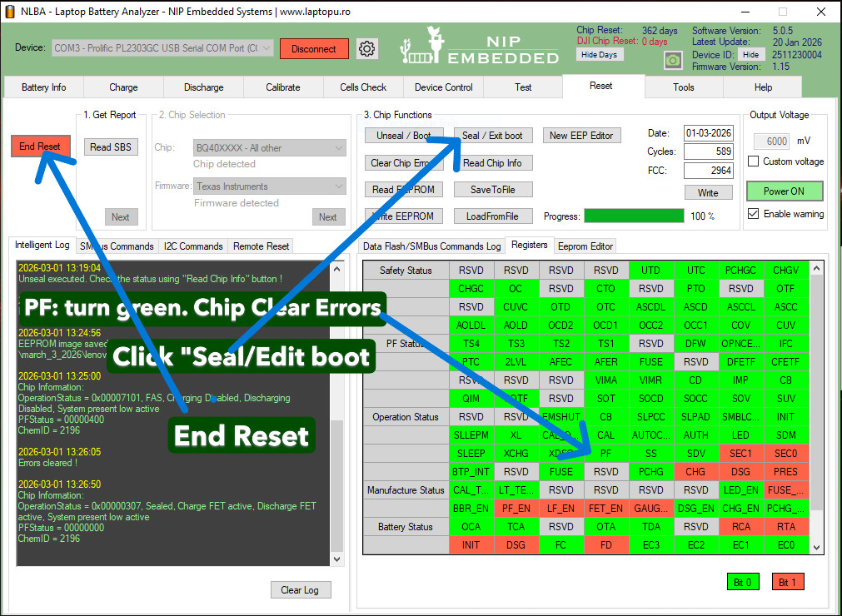Select the Remote Reset tab
The image size is (842, 616).
261,246
